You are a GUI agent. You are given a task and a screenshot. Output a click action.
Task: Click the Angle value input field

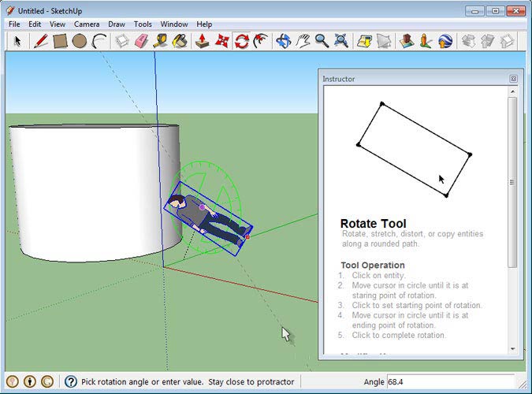[x=450, y=381]
